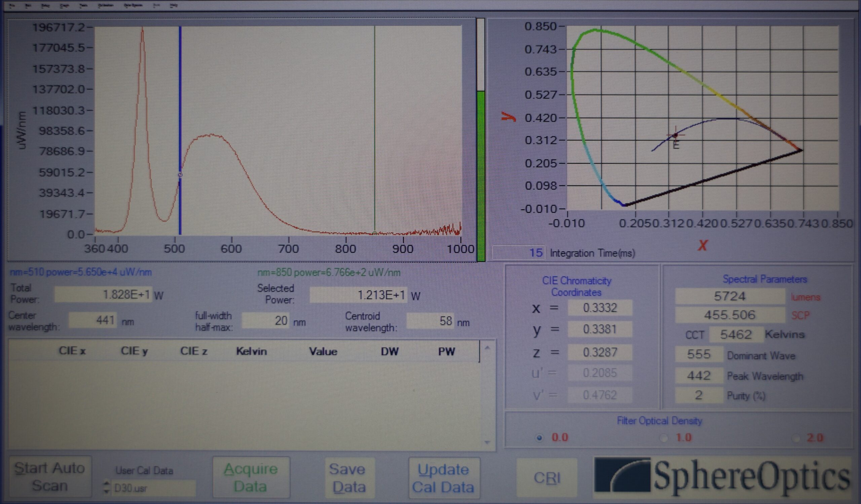This screenshot has height=504, width=861.
Task: Click the red crosshair marker on CIE diagram
Action: coord(675,135)
